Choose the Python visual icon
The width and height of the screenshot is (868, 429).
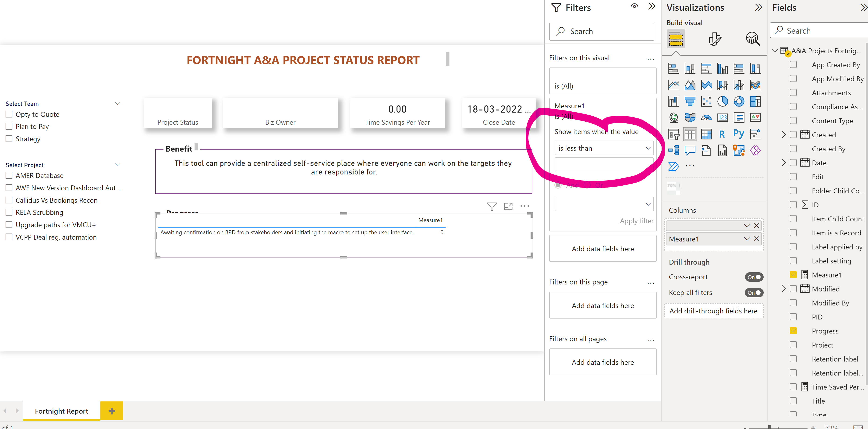(739, 134)
